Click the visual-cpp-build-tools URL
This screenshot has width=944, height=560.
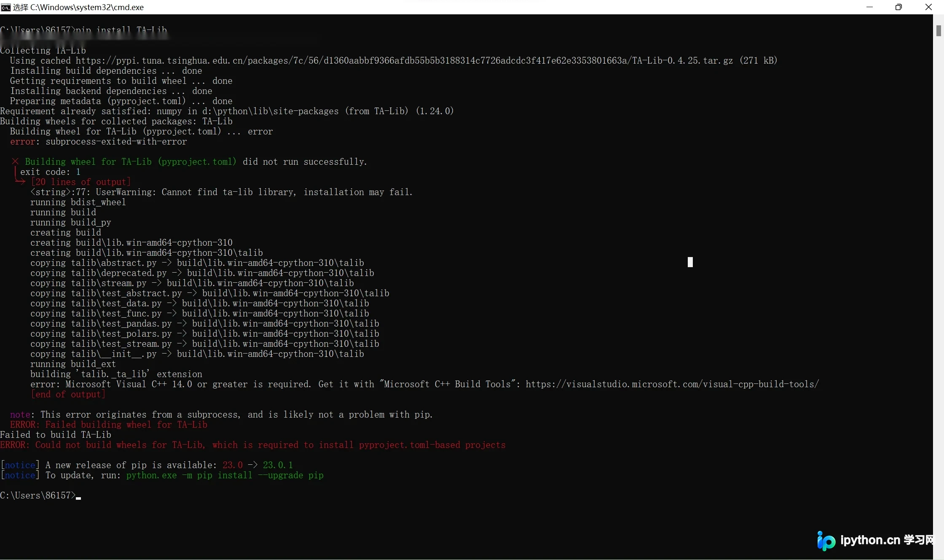coord(672,384)
